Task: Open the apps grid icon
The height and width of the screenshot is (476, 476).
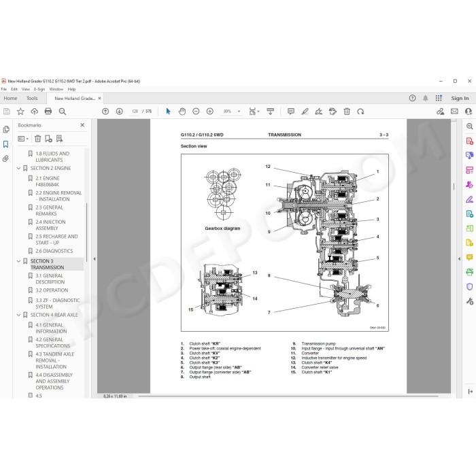Action: pyautogui.click(x=439, y=98)
